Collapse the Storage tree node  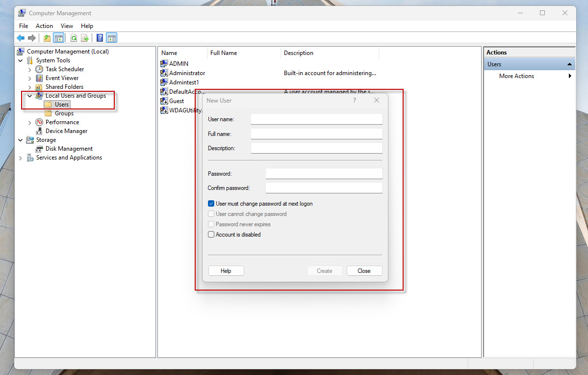(x=21, y=140)
